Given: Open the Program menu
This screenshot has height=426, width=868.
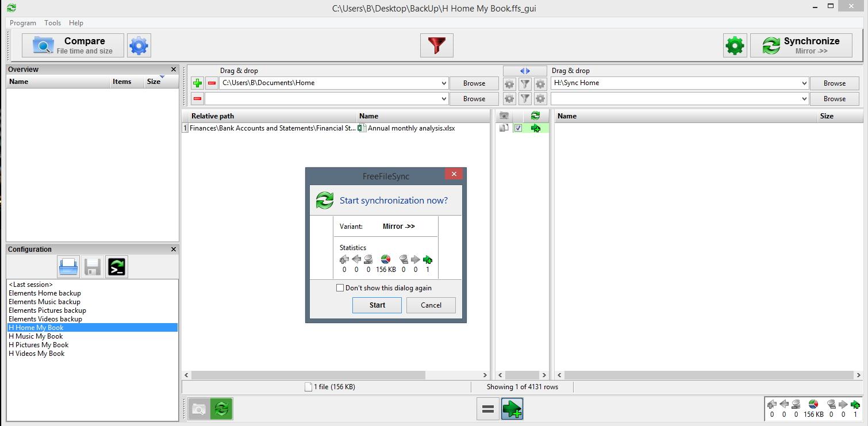Looking at the screenshot, I should 23,23.
